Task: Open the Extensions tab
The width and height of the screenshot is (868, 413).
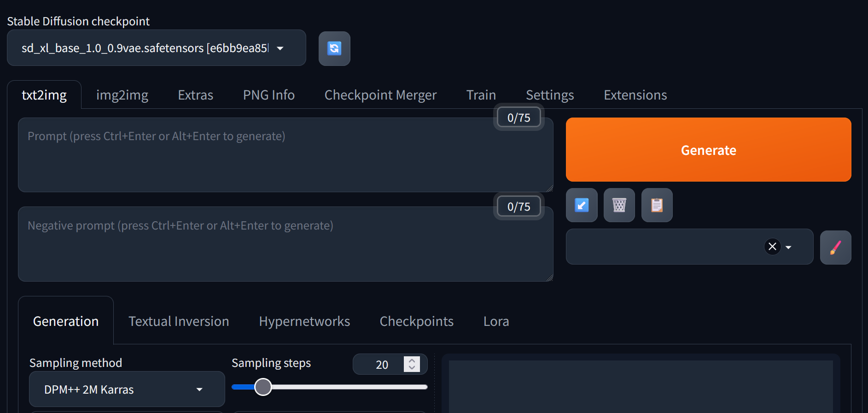Action: (x=635, y=95)
